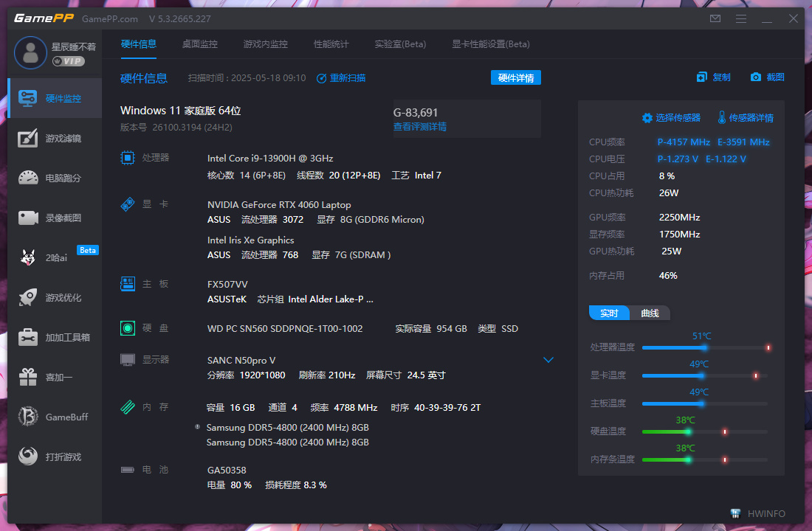The width and height of the screenshot is (812, 531).
Task: Switch to 游戏内监控 tab
Action: pos(265,44)
